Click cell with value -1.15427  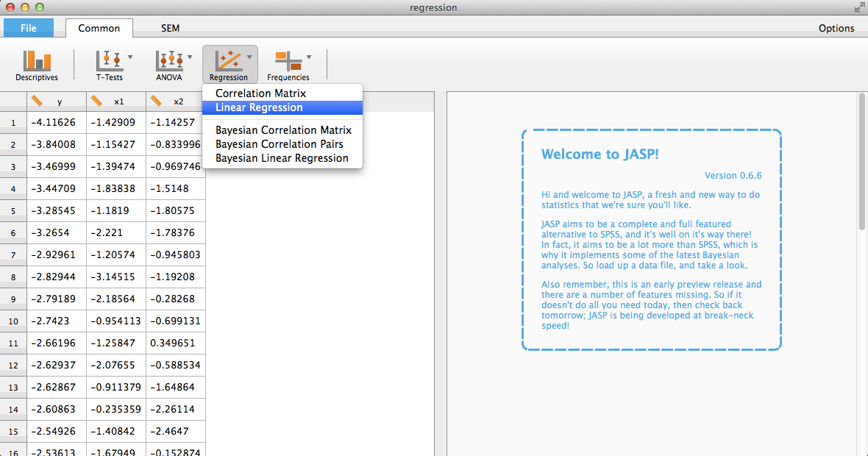[x=116, y=144]
